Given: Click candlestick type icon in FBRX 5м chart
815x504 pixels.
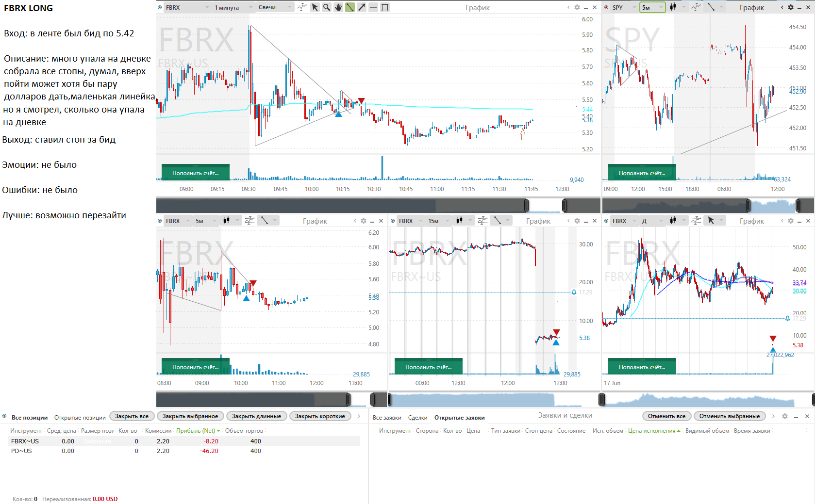Looking at the screenshot, I should tap(227, 221).
